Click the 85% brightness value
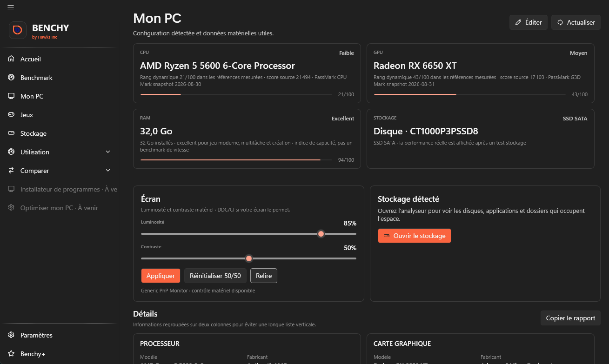The width and height of the screenshot is (609, 364). coord(350,223)
